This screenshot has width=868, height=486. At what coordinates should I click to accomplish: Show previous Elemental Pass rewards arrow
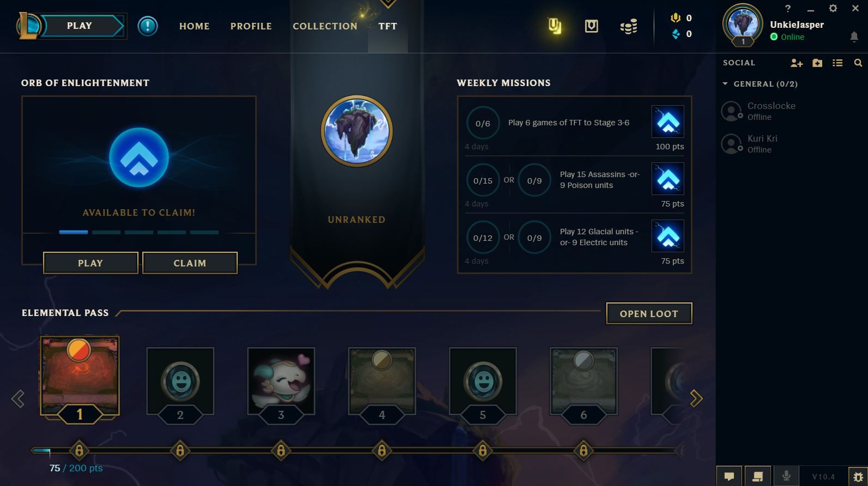point(18,399)
